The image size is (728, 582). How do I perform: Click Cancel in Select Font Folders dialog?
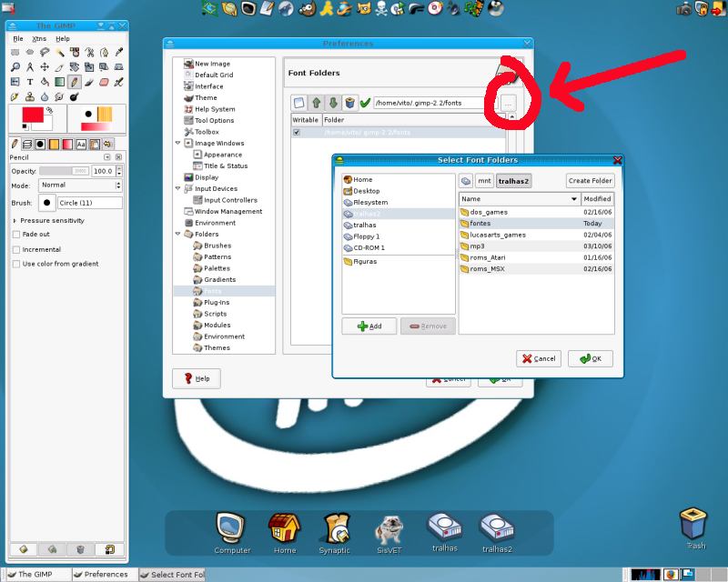[539, 359]
